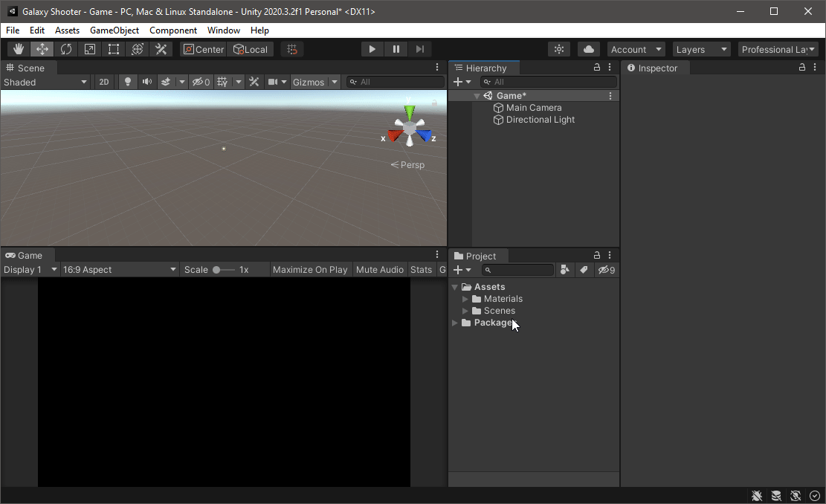Image resolution: width=826 pixels, height=504 pixels.
Task: Toggle 2D view in the Scene panel
Action: 103,82
